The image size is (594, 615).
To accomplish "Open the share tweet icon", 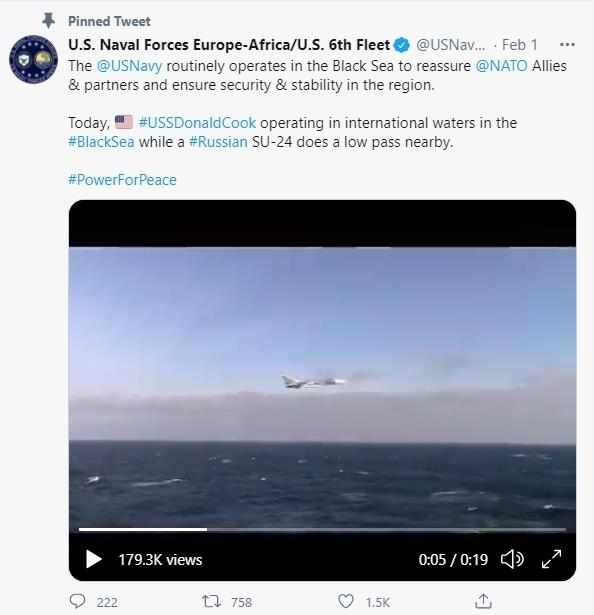I will tap(483, 601).
